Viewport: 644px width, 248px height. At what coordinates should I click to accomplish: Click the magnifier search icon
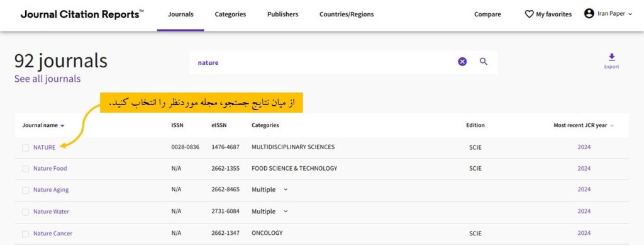point(484,62)
